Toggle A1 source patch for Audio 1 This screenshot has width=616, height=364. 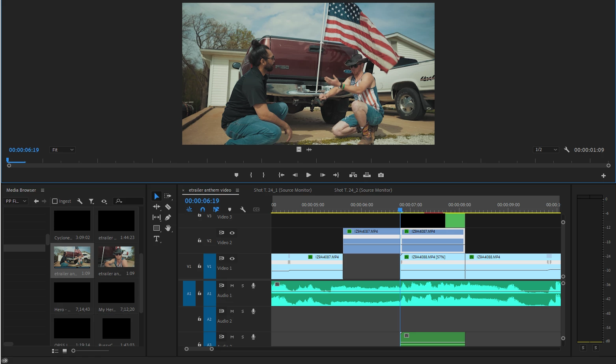[x=189, y=293]
